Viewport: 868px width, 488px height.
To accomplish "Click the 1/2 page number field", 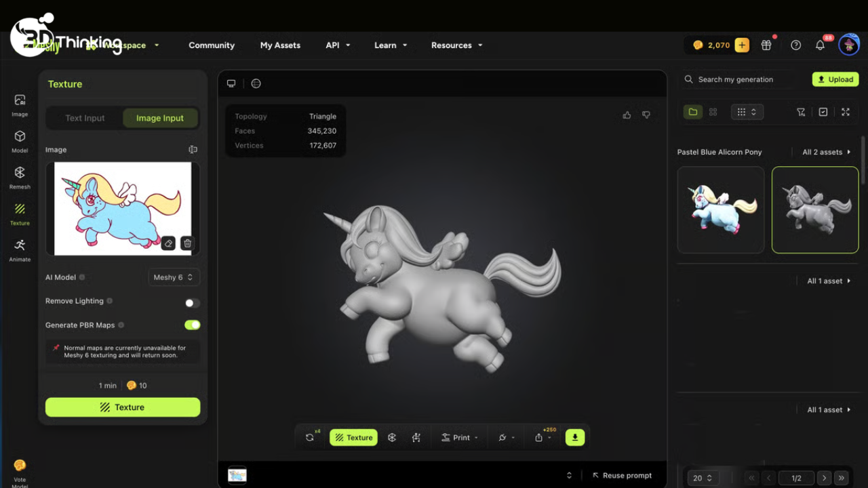I will [x=796, y=478].
